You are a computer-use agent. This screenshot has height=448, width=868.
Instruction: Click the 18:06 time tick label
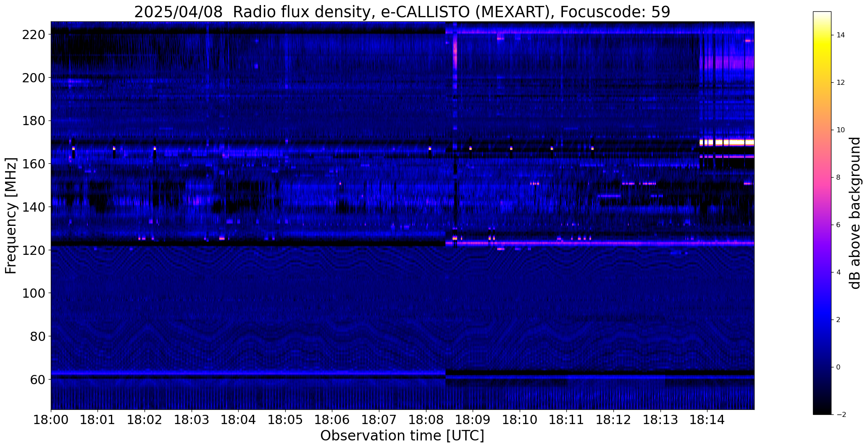[x=332, y=419]
